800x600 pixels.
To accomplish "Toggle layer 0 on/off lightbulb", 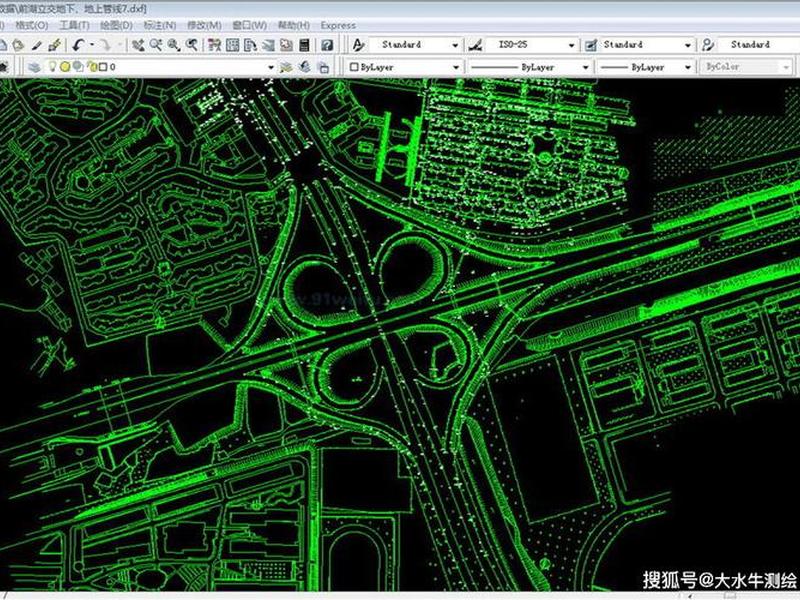I will pyautogui.click(x=52, y=66).
